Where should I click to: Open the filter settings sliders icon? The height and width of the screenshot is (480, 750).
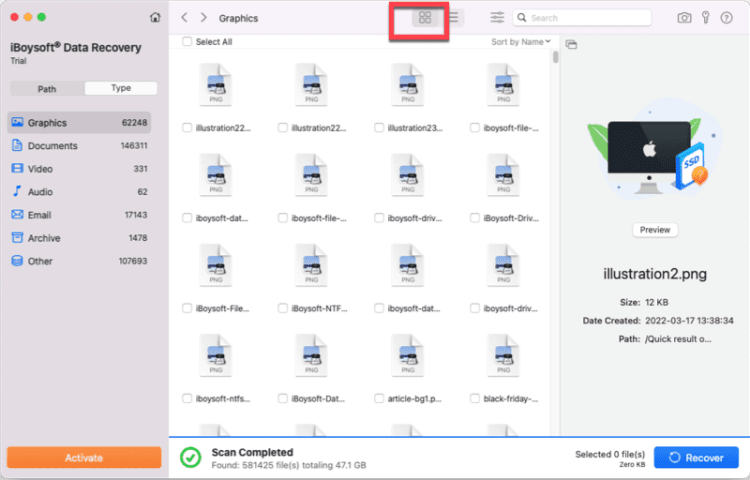tap(497, 18)
